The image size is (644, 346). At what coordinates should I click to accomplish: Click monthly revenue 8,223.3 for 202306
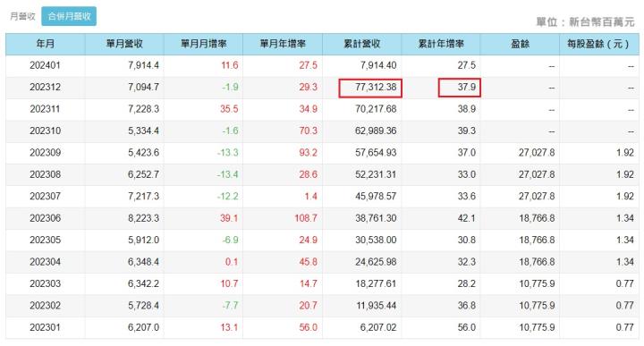(x=143, y=218)
